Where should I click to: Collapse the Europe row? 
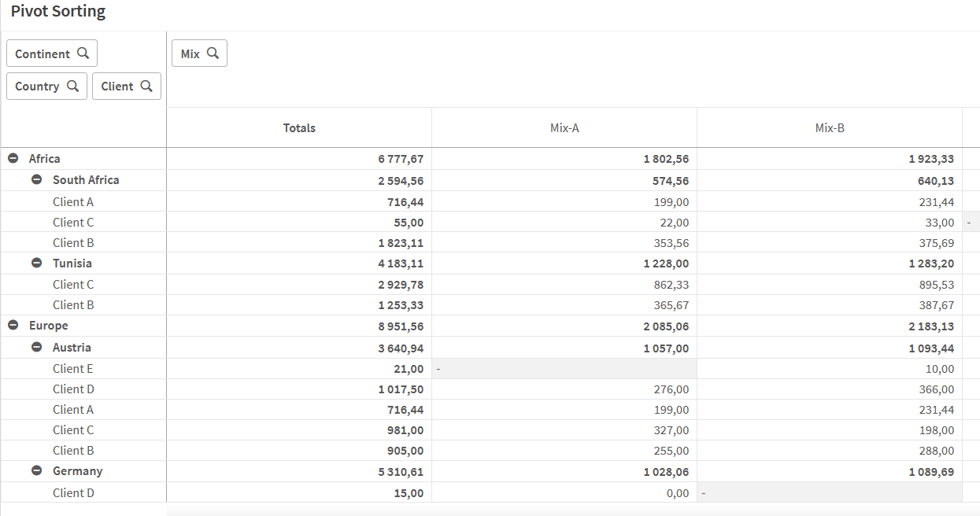(x=13, y=326)
